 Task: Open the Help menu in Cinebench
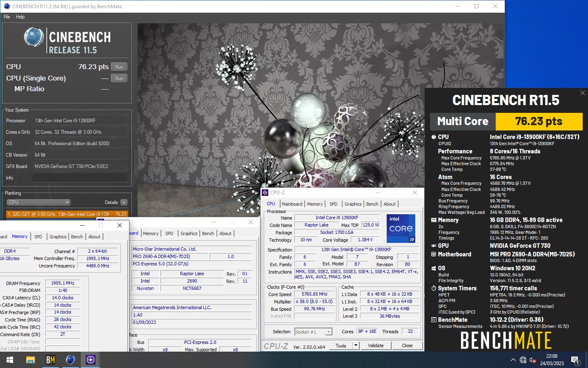tap(20, 17)
